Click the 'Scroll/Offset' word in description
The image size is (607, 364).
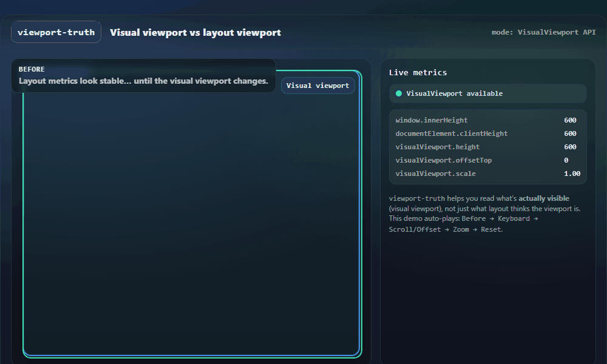[415, 229]
